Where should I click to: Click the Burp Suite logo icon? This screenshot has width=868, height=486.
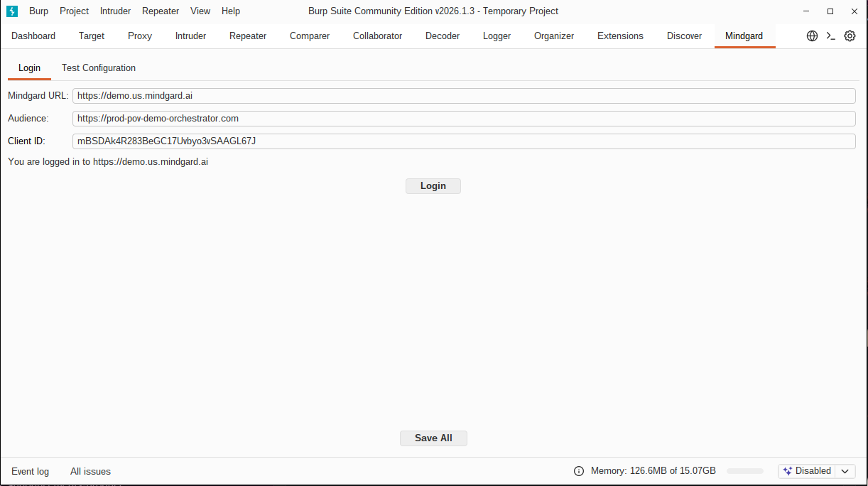(x=11, y=11)
